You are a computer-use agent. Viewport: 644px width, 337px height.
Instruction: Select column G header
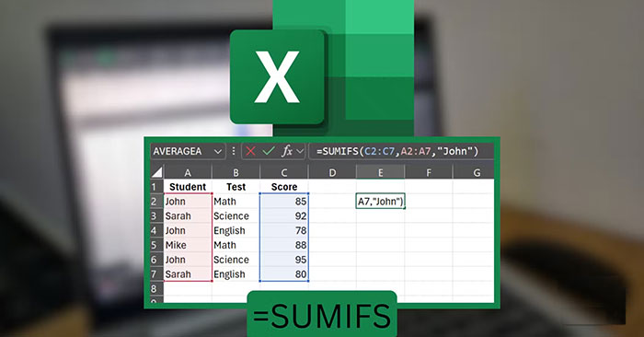point(474,172)
